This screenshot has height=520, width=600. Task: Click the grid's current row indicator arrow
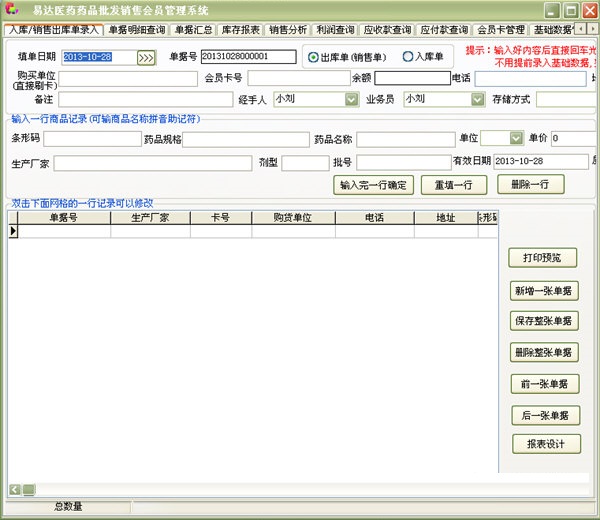point(13,231)
